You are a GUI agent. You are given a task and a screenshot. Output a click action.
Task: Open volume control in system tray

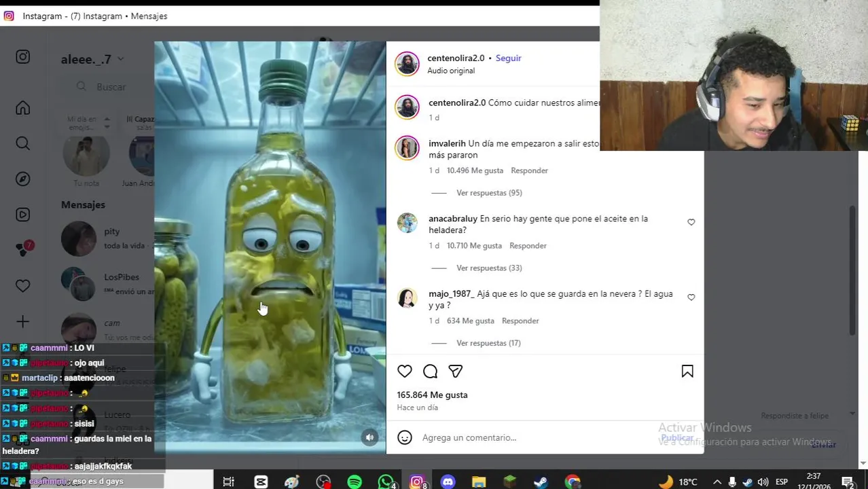point(763,482)
